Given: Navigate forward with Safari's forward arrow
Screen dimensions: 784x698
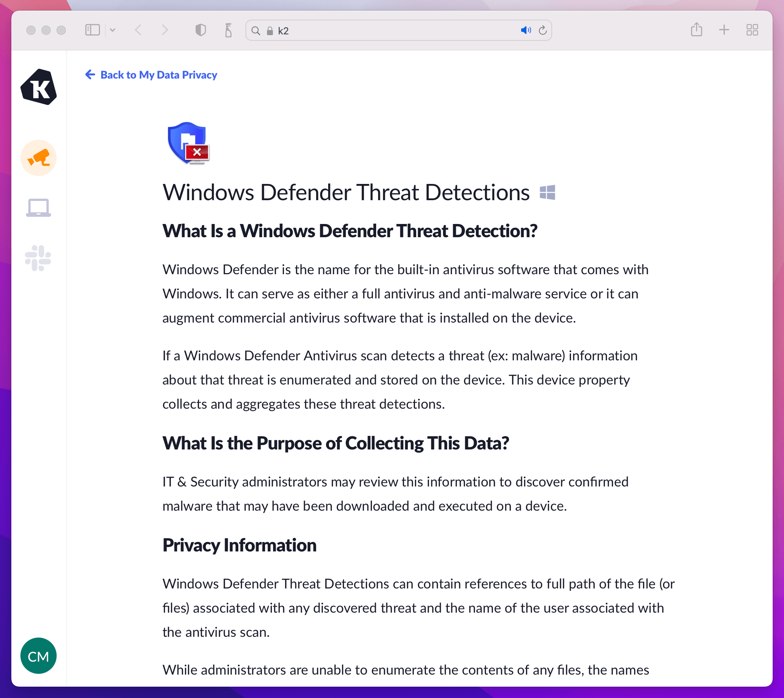Looking at the screenshot, I should coord(165,30).
